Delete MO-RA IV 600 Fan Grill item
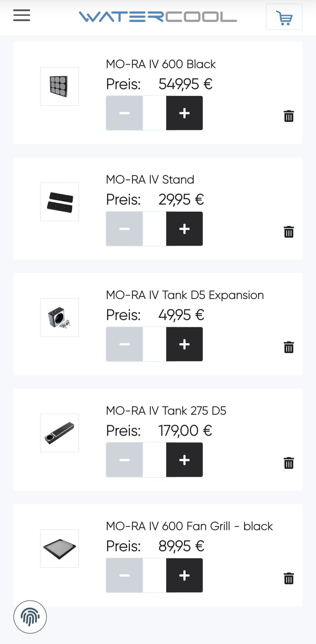316x644 pixels. click(x=288, y=578)
